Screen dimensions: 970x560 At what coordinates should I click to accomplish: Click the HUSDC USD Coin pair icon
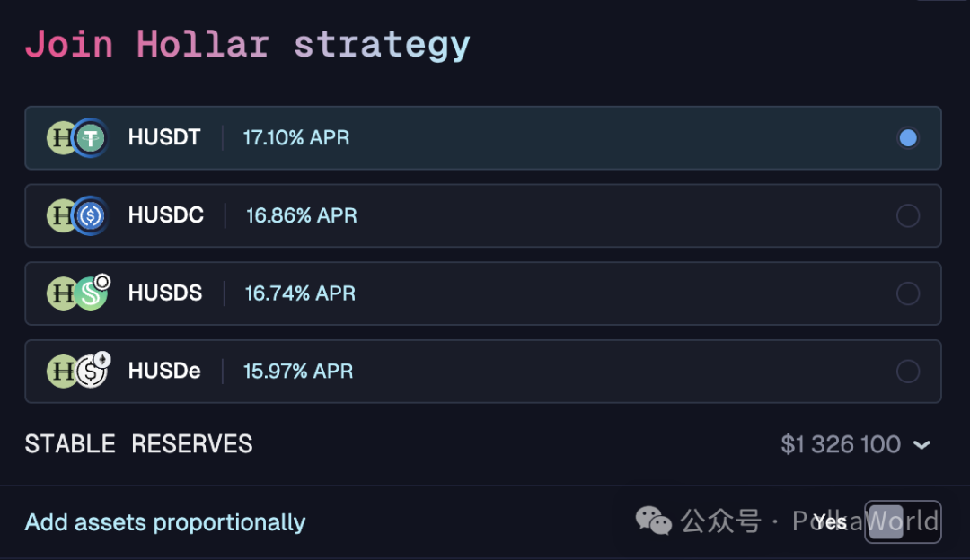(78, 215)
